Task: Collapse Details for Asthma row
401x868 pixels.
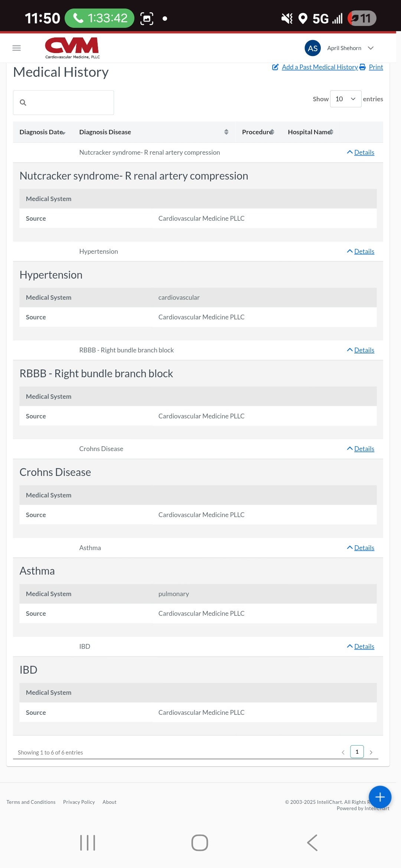Action: [361, 548]
